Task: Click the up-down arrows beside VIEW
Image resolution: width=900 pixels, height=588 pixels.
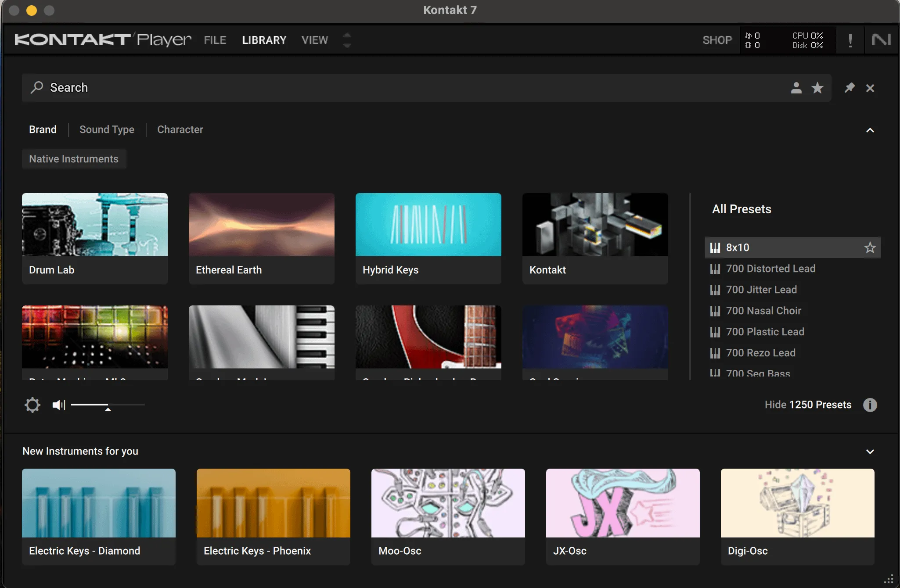Action: pos(346,39)
